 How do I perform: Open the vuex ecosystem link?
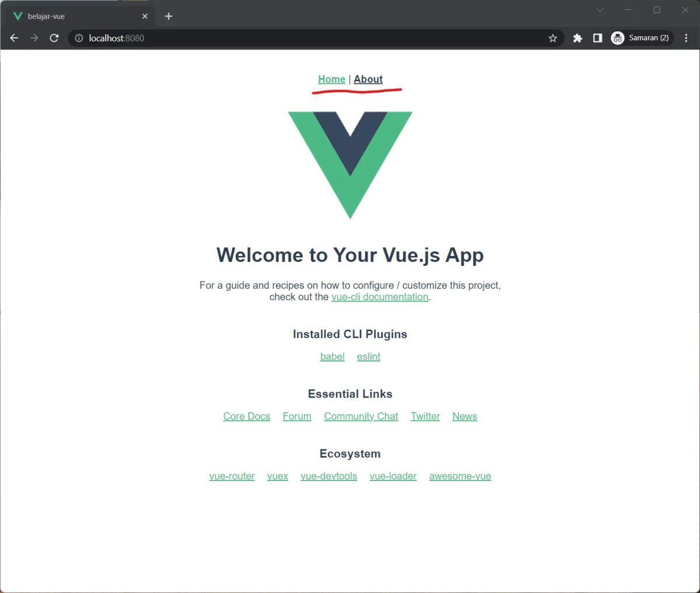click(278, 476)
